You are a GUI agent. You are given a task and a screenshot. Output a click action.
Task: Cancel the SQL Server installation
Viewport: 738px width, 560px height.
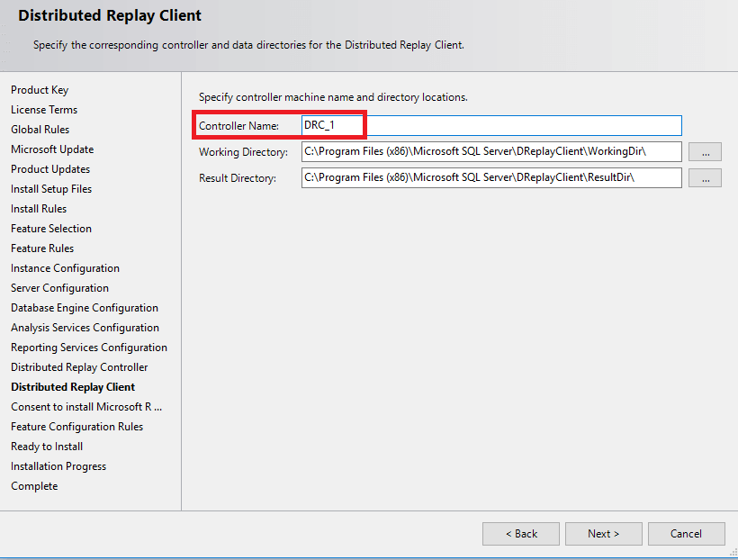point(686,534)
